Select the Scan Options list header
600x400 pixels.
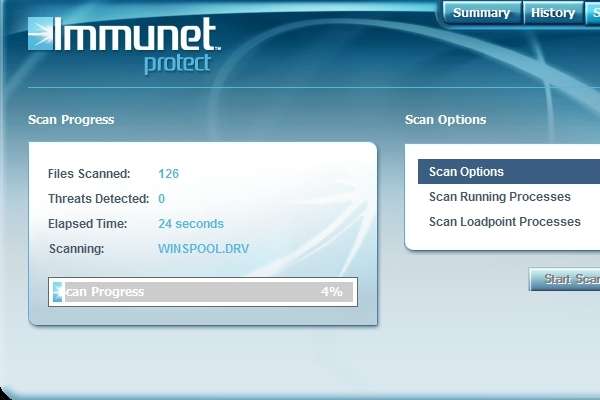click(509, 172)
